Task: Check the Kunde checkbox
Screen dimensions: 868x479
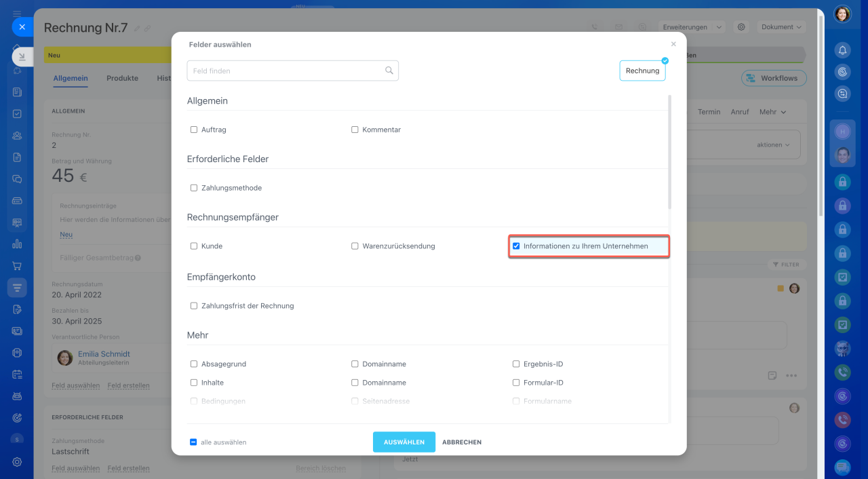Action: [x=194, y=246]
